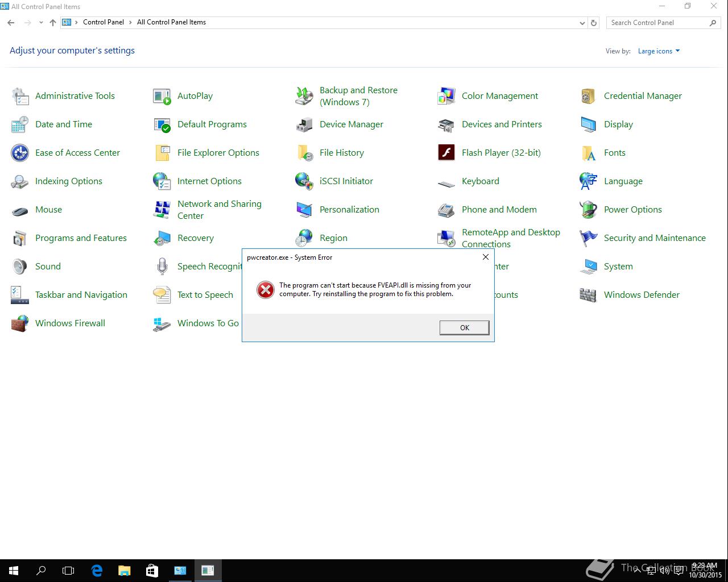
Task: Open the Display icon
Action: (x=589, y=124)
